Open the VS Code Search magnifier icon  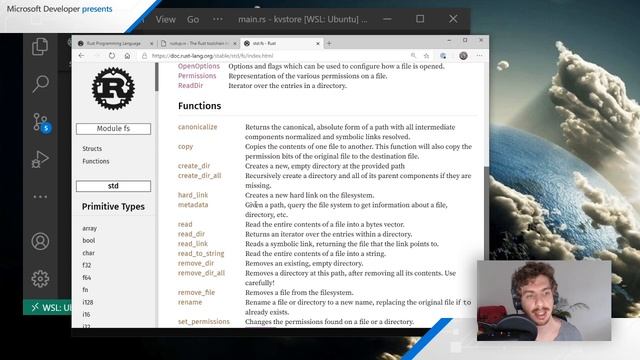pos(40,84)
